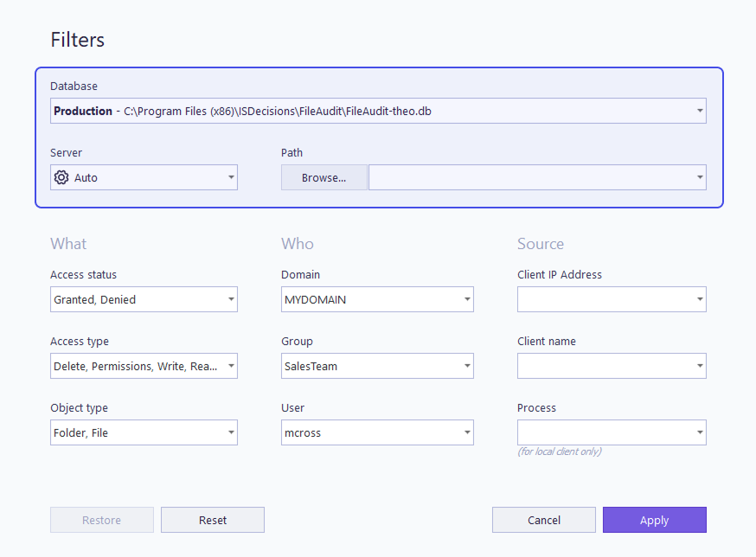Click the 'Delete, Permissions, Write, Rea...' text

pos(135,366)
